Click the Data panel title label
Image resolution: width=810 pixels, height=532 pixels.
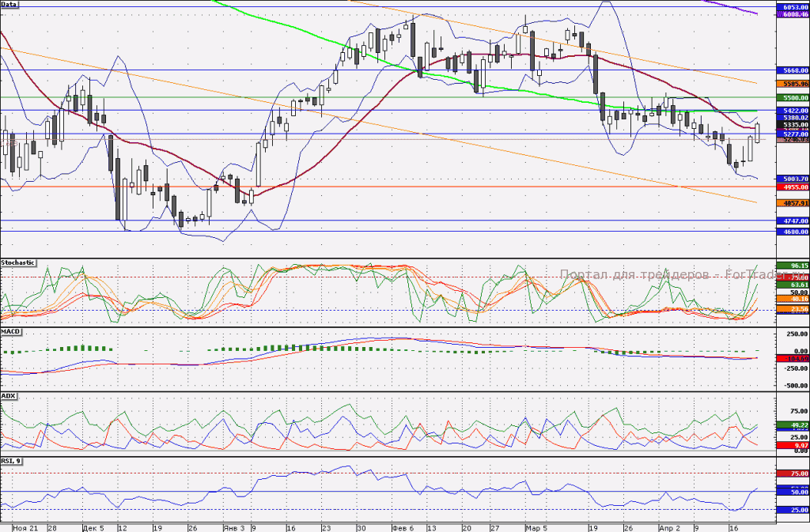(x=9, y=4)
